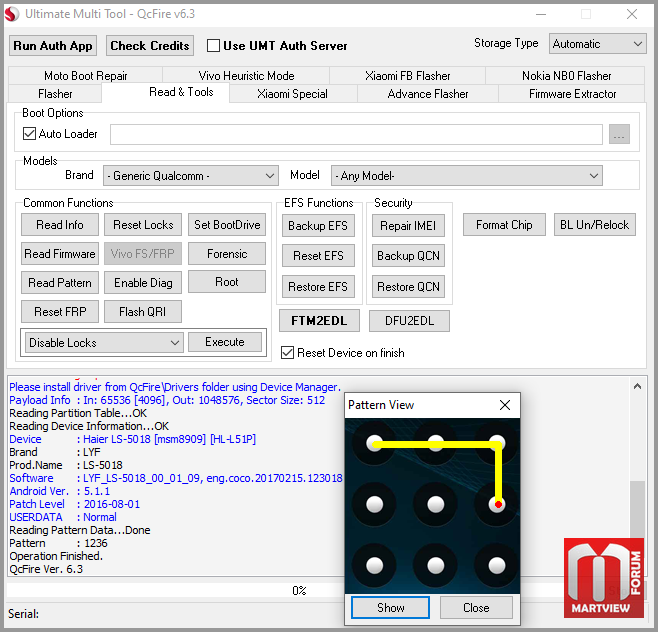Click Close in Pattern View dialog

[476, 608]
